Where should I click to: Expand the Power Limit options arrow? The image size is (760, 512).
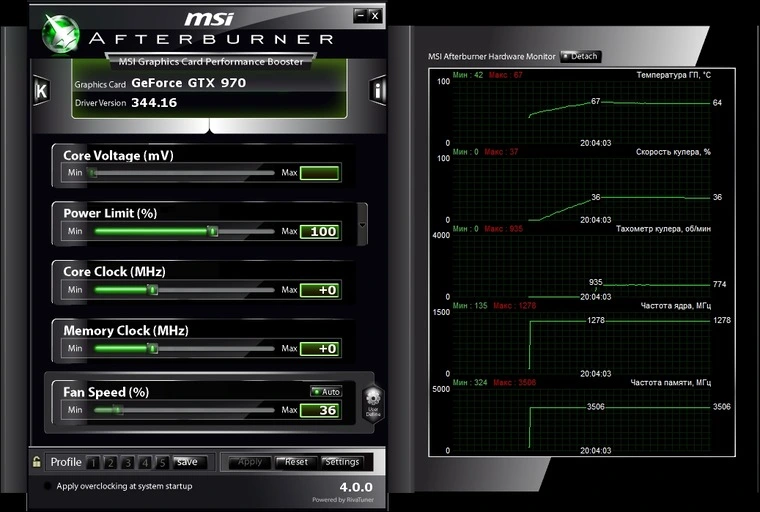362,226
